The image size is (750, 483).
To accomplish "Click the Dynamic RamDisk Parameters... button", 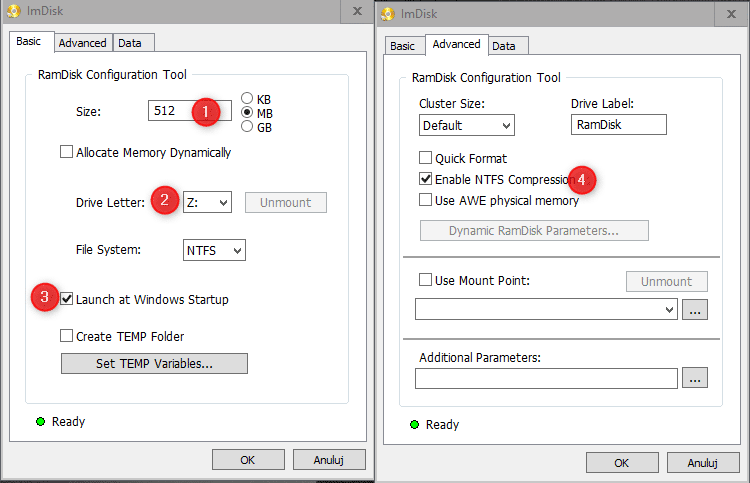I will pyautogui.click(x=534, y=231).
